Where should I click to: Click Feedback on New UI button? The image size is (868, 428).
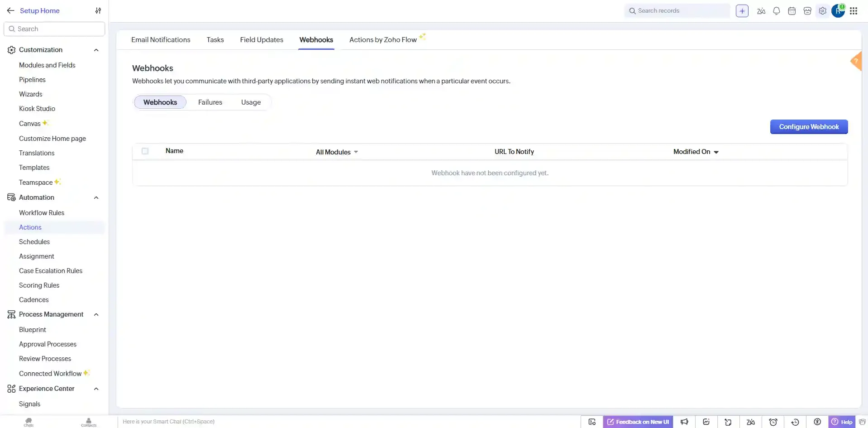point(638,422)
